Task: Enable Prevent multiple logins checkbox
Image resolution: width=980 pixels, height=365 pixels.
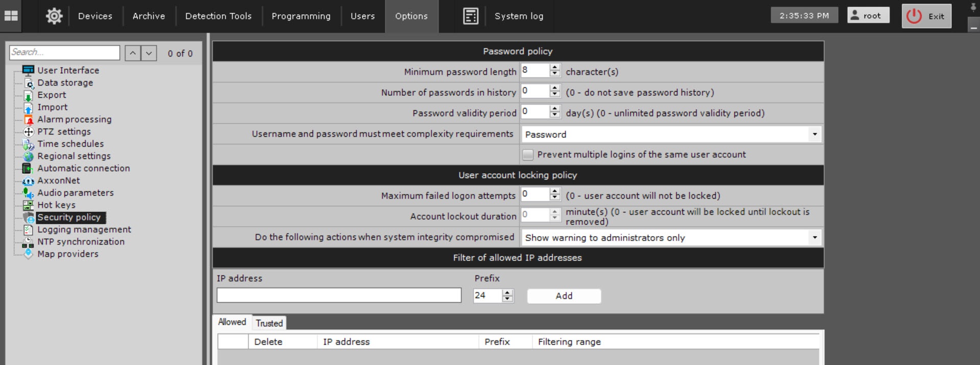Action: tap(528, 154)
